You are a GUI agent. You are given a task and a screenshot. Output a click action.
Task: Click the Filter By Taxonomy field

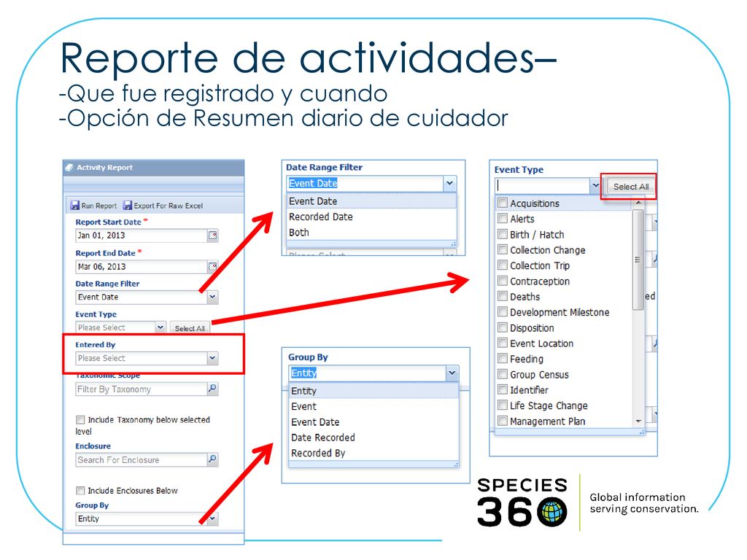click(x=142, y=389)
